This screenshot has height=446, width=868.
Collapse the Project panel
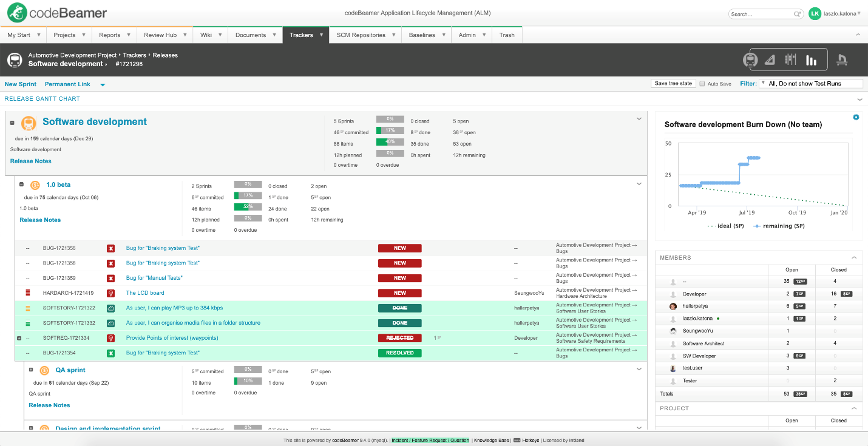pyautogui.click(x=854, y=408)
